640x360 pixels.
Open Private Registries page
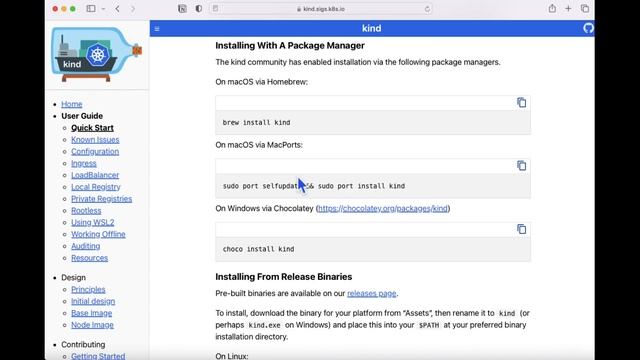coord(102,199)
